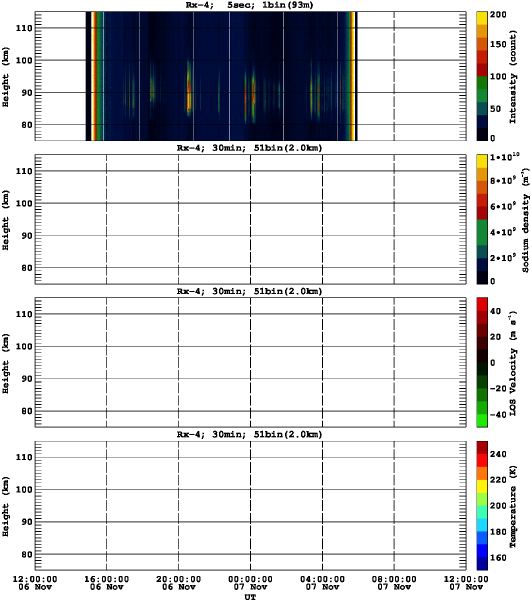The height and width of the screenshot is (600, 531).
Task: Click the Intensity colorbar near value 200
Action: (x=482, y=16)
